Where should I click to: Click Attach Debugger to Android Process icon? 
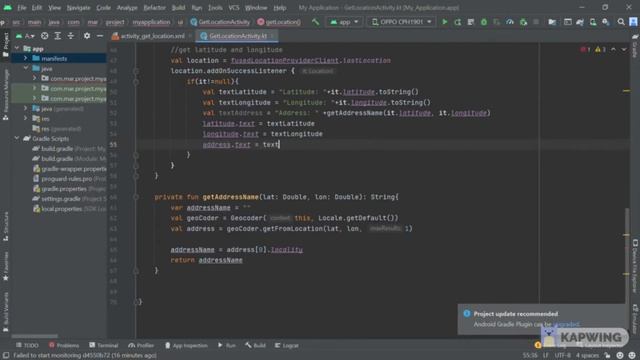click(523, 22)
